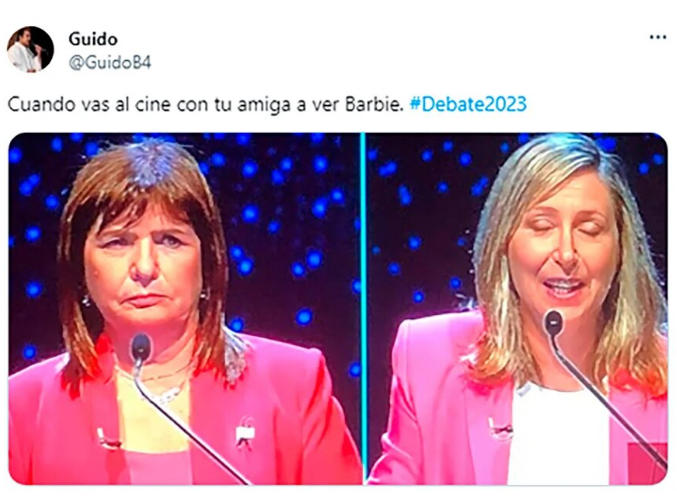Open the @GuidoB4 handle link
The width and height of the screenshot is (677, 500).
click(110, 63)
